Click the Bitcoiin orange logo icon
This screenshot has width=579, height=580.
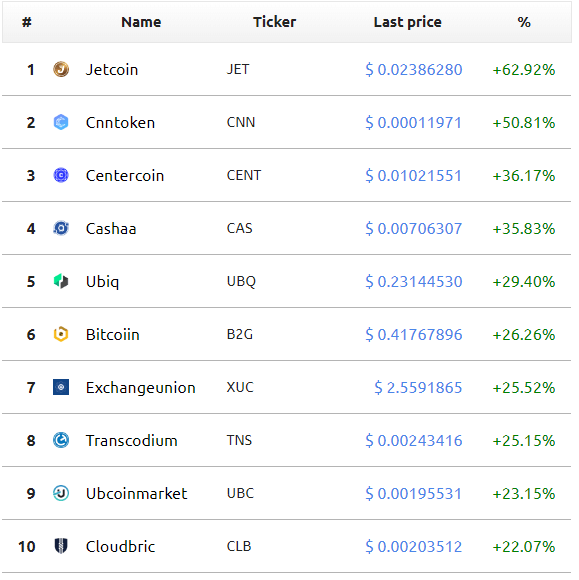(61, 334)
